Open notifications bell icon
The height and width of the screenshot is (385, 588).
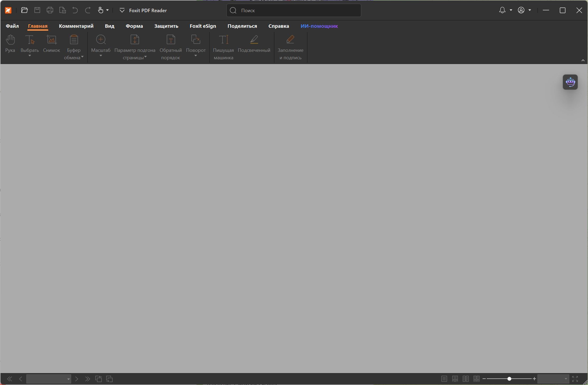pyautogui.click(x=502, y=10)
